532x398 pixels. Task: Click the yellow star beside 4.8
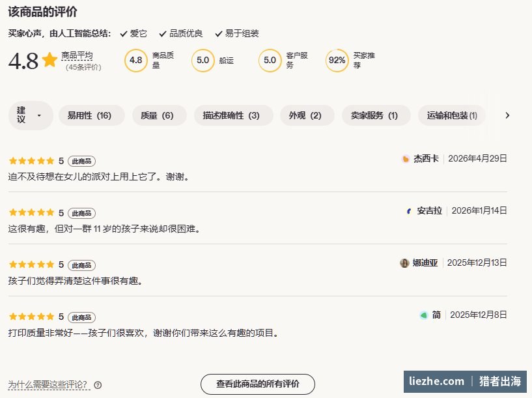pos(49,60)
